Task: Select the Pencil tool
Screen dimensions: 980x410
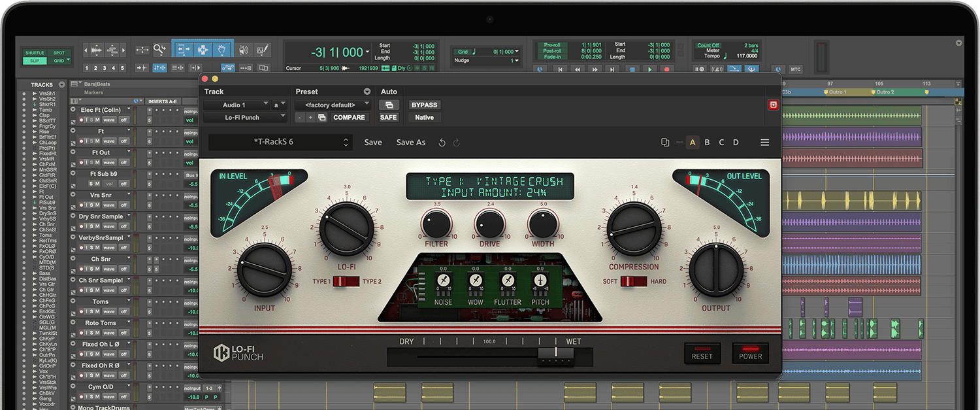Action: click(x=263, y=50)
